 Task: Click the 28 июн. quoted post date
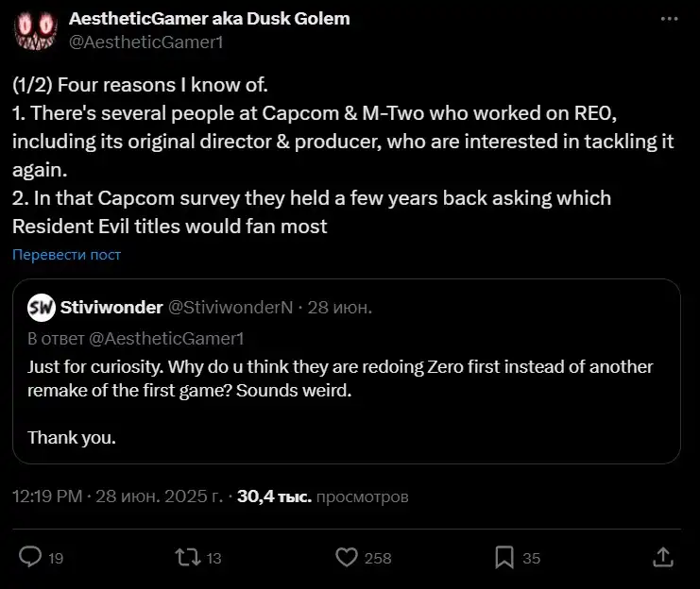tap(340, 307)
